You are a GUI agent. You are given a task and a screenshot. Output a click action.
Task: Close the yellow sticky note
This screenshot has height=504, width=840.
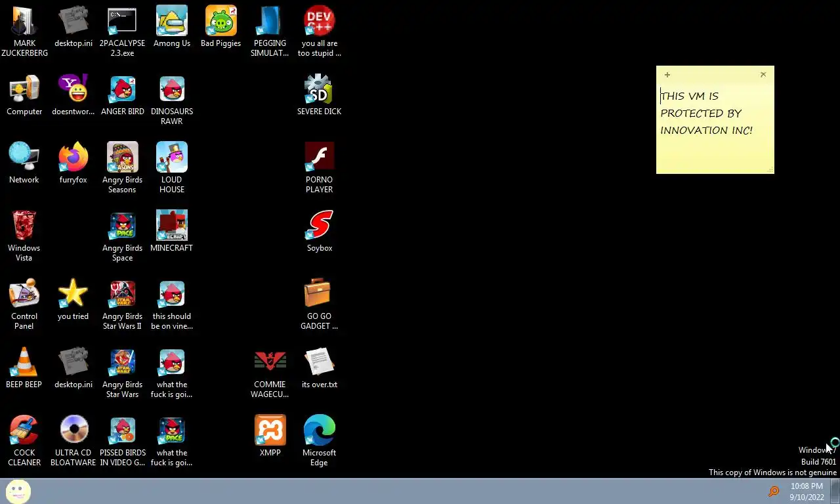click(x=763, y=75)
